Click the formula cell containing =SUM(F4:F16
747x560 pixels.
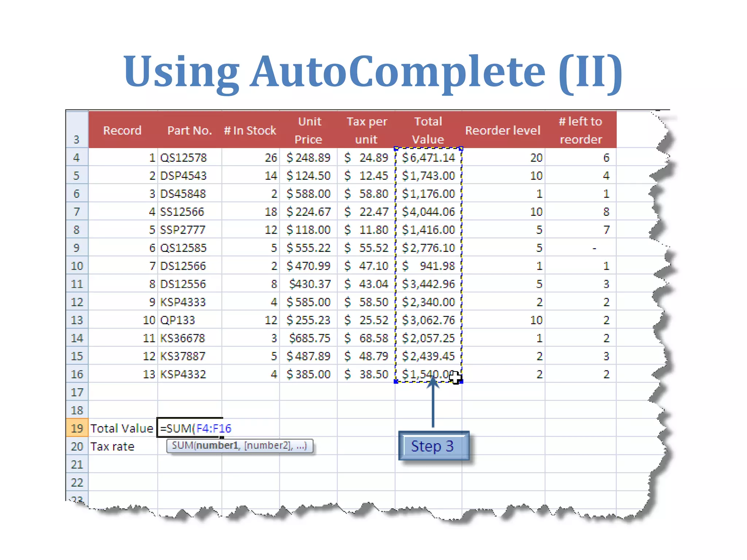190,428
